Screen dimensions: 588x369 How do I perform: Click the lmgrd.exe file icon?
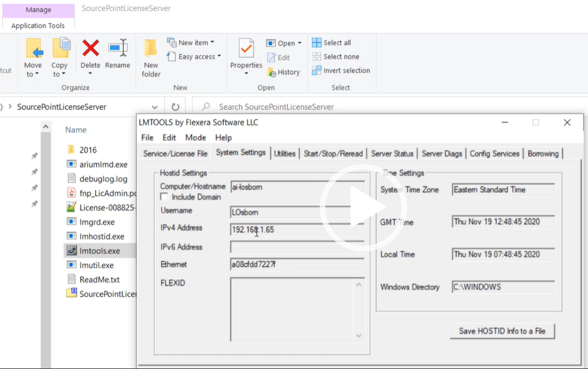coord(71,221)
